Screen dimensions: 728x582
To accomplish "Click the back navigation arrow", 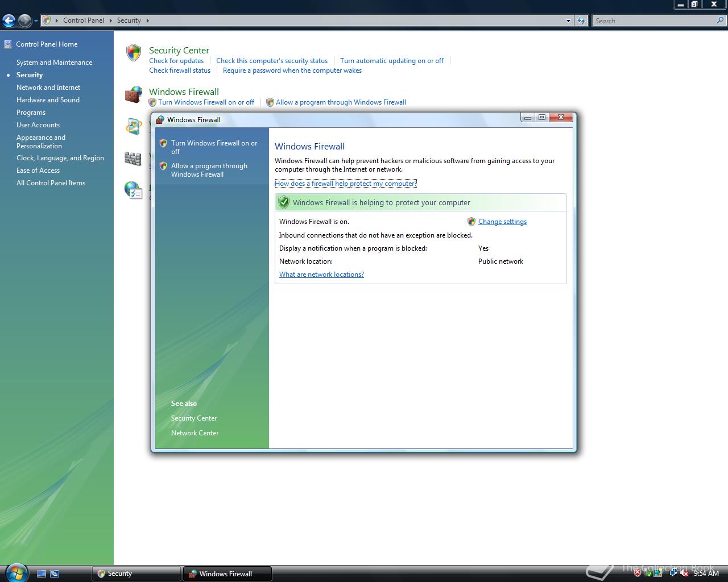I will (9, 21).
